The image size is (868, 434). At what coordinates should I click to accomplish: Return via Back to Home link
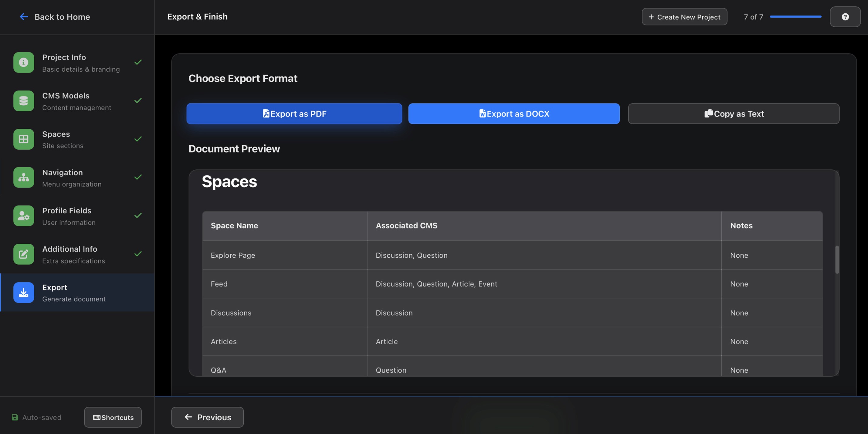[55, 16]
